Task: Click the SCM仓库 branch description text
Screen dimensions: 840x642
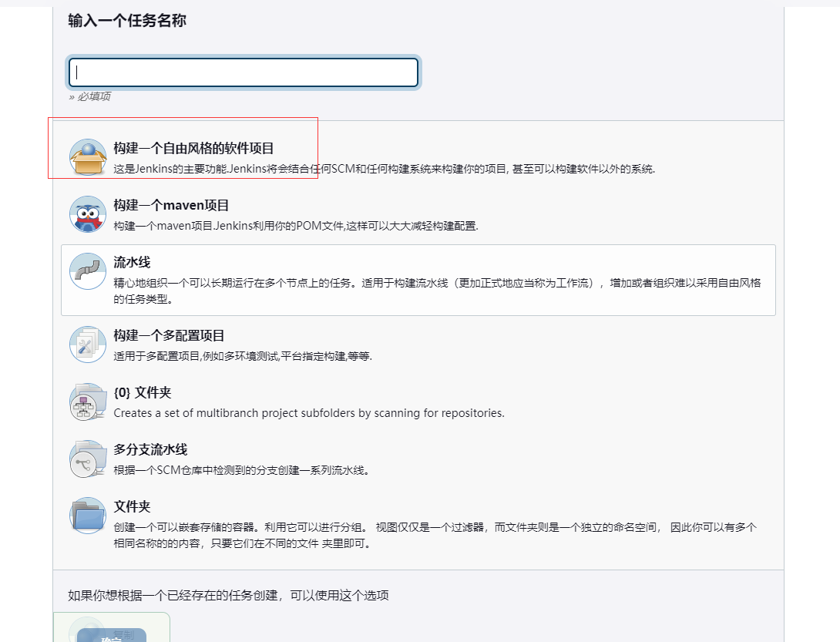Action: pyautogui.click(x=242, y=470)
